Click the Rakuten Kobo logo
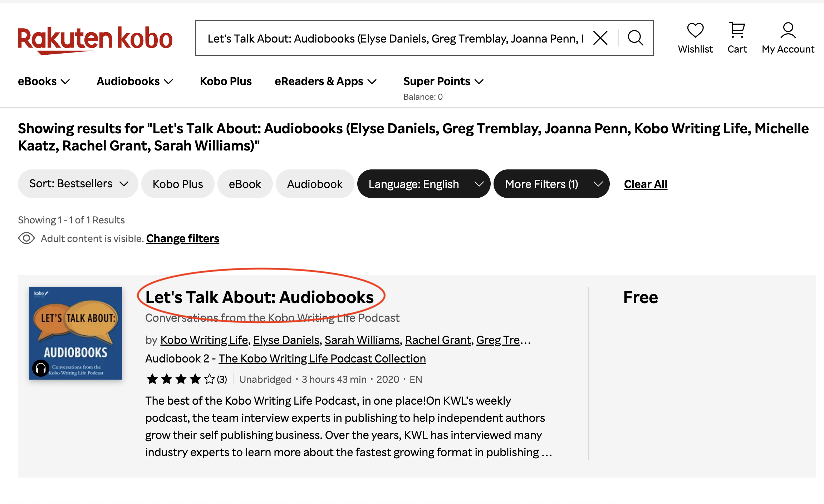 coord(95,40)
